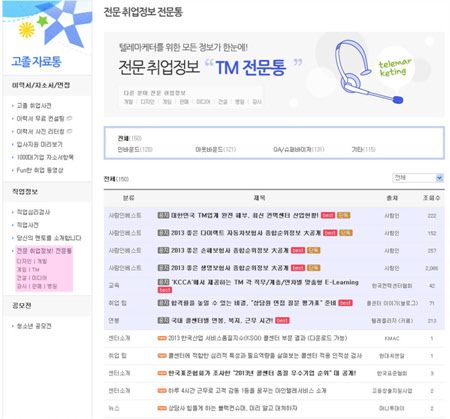The image size is (450, 419).
Task: Select the 기타(115) category filter
Action: 364,149
